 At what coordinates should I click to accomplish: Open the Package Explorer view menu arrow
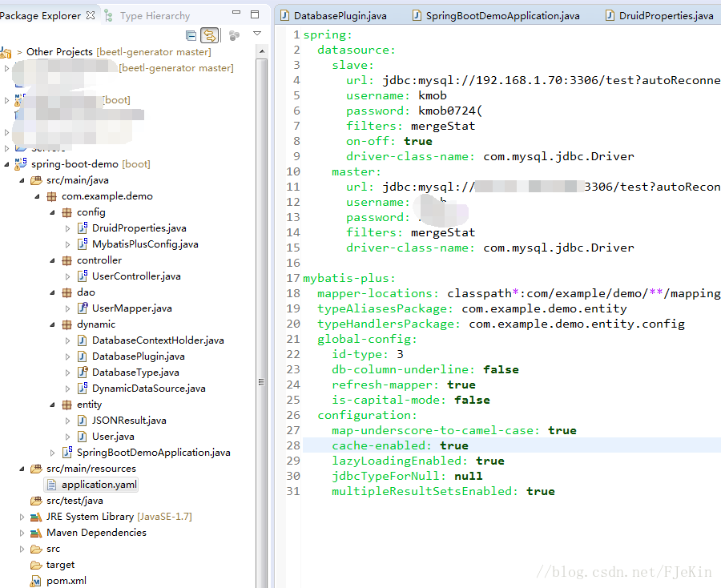coord(257,34)
